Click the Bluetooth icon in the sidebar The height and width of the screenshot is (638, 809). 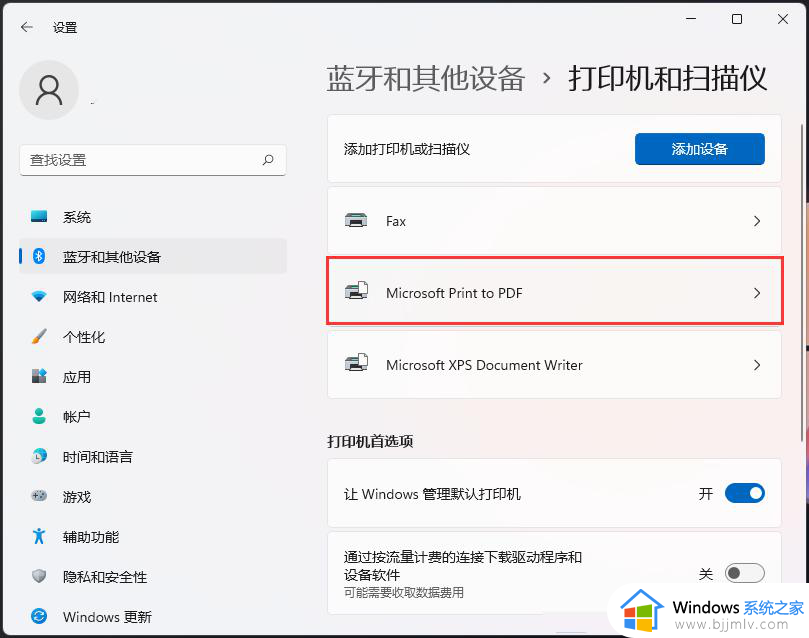point(39,256)
